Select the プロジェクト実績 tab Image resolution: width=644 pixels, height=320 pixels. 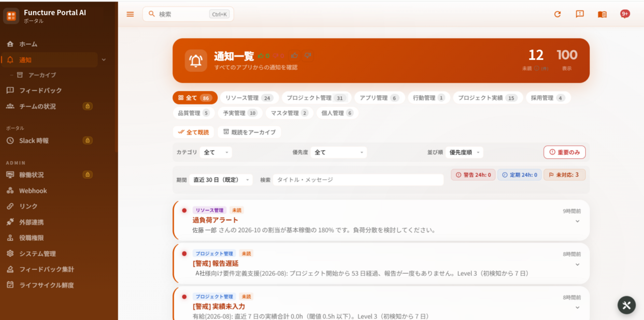[x=488, y=98]
